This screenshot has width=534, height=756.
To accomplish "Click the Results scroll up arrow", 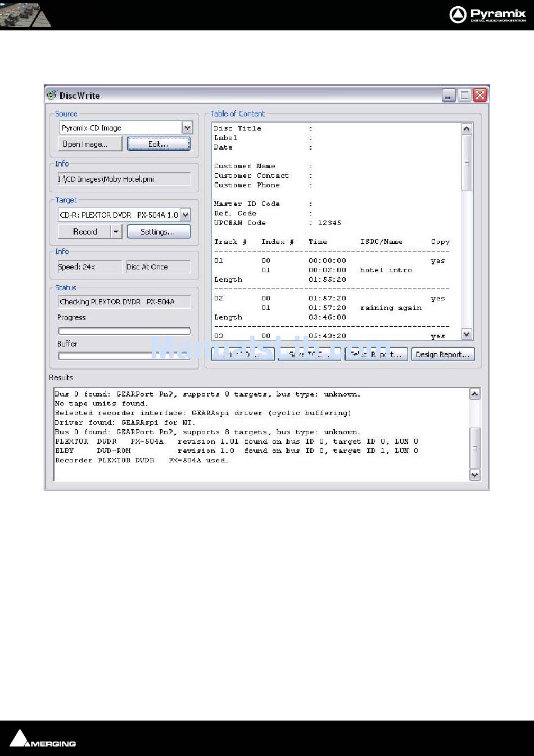I will coord(474,394).
